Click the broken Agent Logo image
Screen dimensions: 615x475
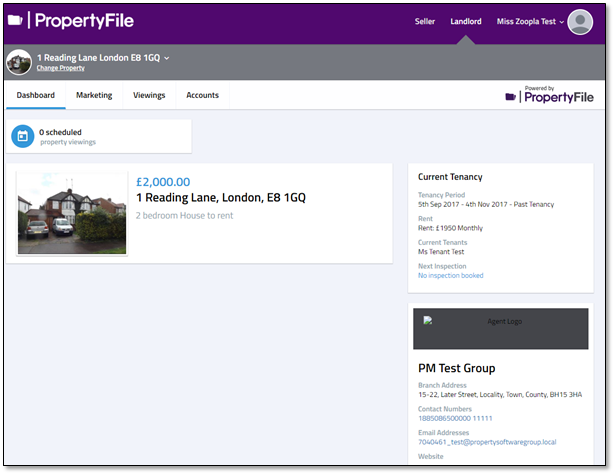500,329
